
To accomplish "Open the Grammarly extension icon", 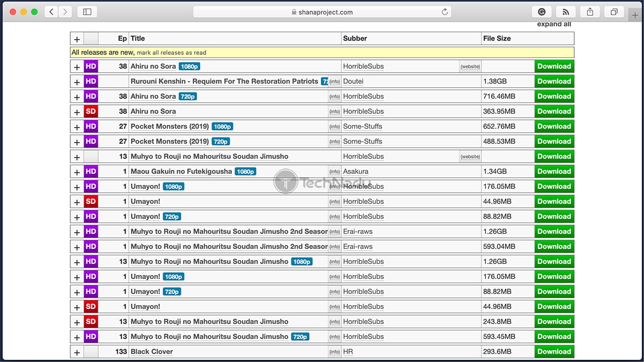I will pyautogui.click(x=542, y=12).
